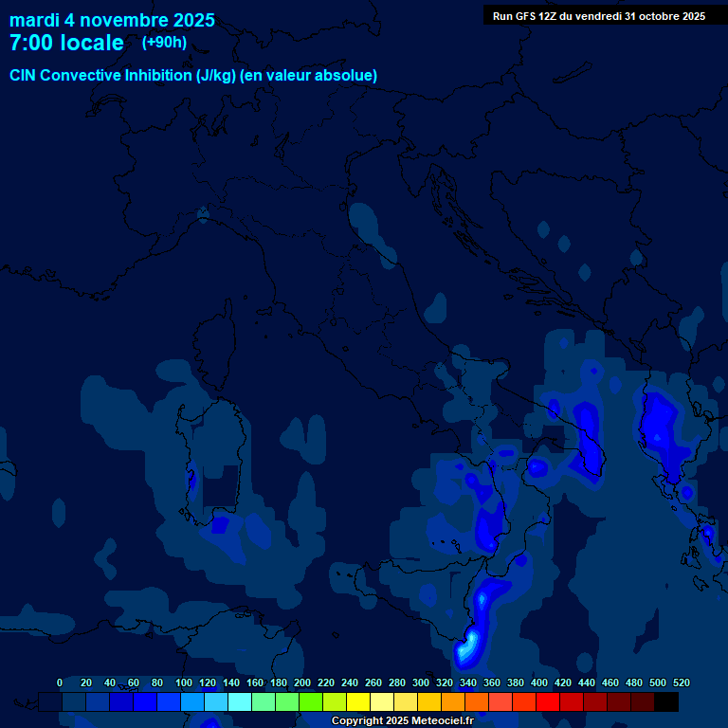Click the legend value label 440
The image size is (728, 728).
587,683
